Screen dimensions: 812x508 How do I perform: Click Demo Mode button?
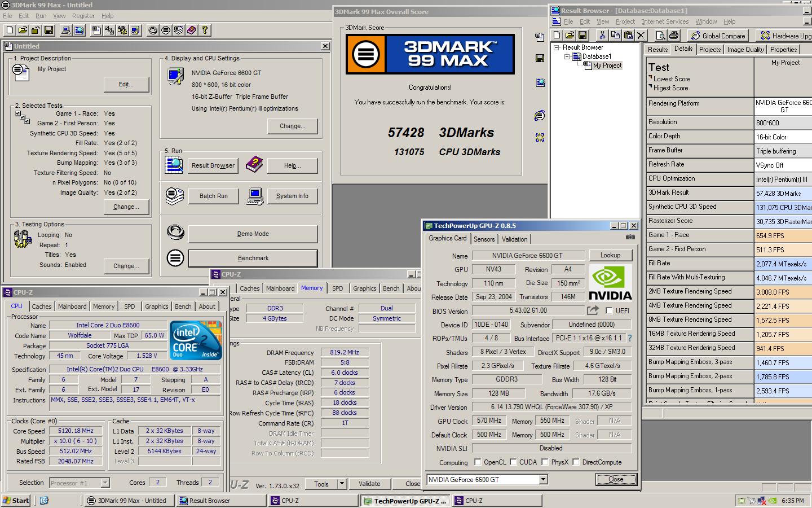point(253,234)
